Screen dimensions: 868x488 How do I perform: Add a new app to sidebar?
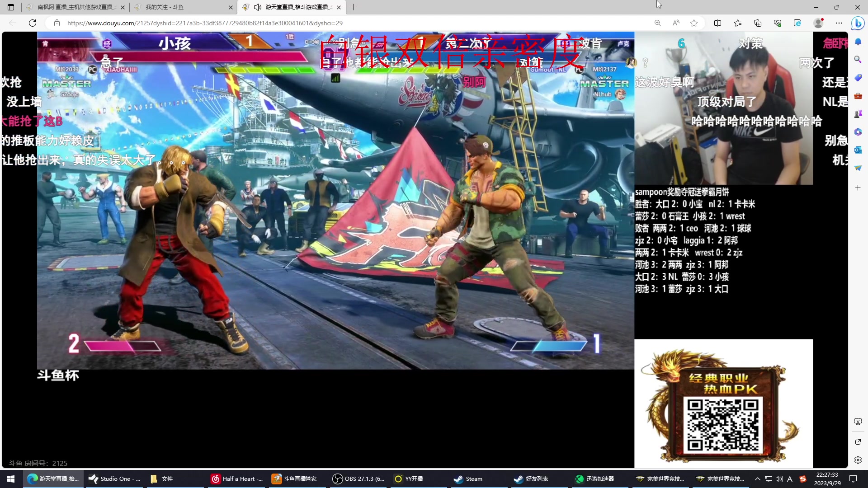pyautogui.click(x=858, y=188)
